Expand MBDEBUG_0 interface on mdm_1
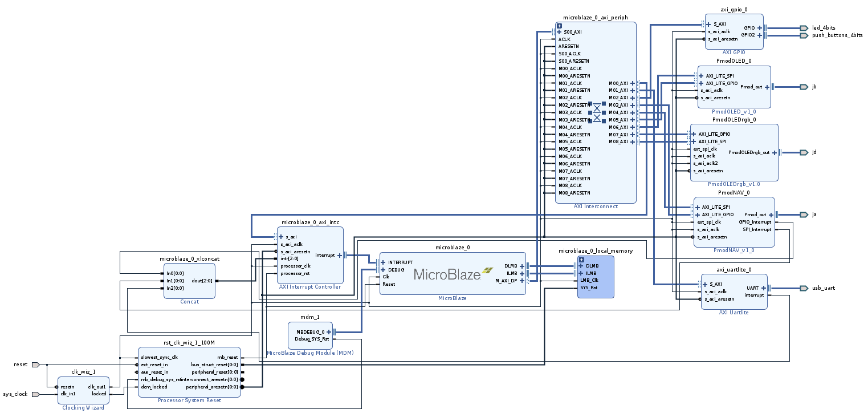This screenshot has width=868, height=417. pos(329,331)
